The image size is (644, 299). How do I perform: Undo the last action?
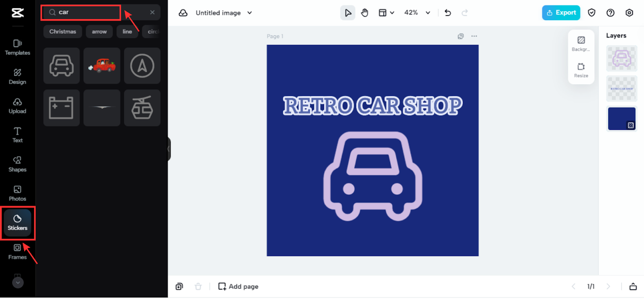point(448,13)
